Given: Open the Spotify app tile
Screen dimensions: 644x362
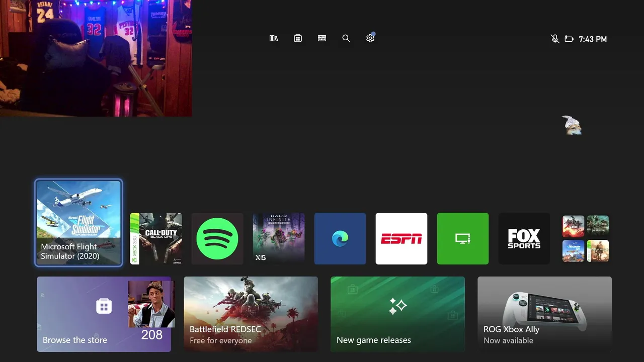Looking at the screenshot, I should pos(217,238).
